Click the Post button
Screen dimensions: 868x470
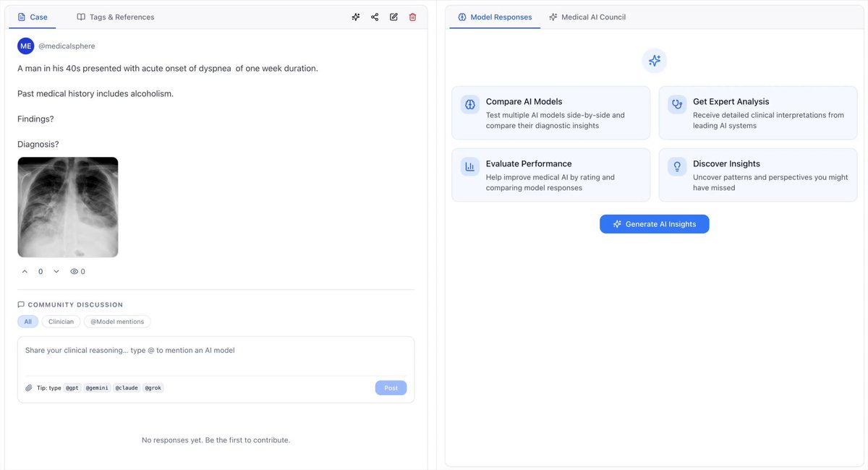[391, 388]
